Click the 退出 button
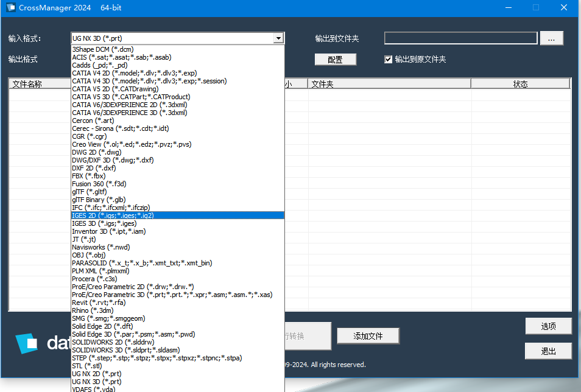The height and width of the screenshot is (392, 581). click(x=548, y=351)
